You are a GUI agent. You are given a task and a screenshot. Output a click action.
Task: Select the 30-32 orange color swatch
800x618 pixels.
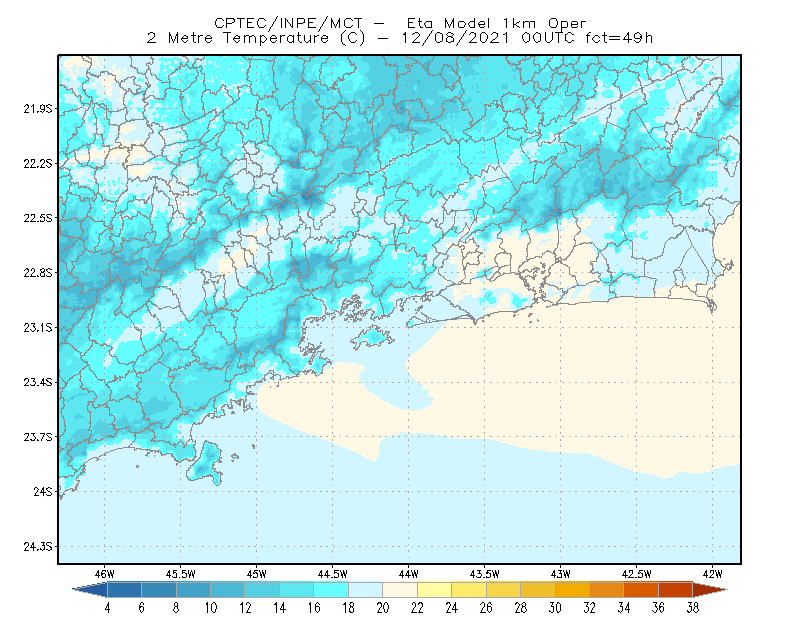point(572,590)
